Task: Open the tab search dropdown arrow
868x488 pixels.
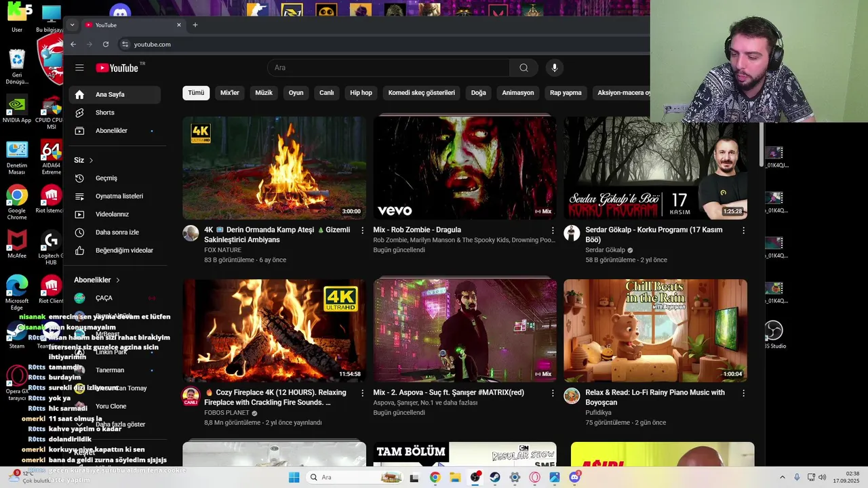Action: click(x=73, y=25)
